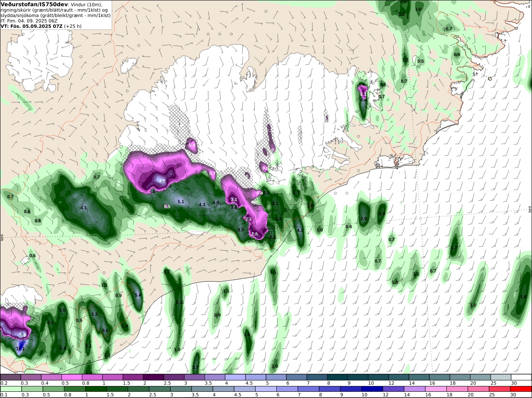This screenshot has height=398, width=532.
Task: Select snow legend swatch starting at 0.2
Action: [x=10, y=377]
